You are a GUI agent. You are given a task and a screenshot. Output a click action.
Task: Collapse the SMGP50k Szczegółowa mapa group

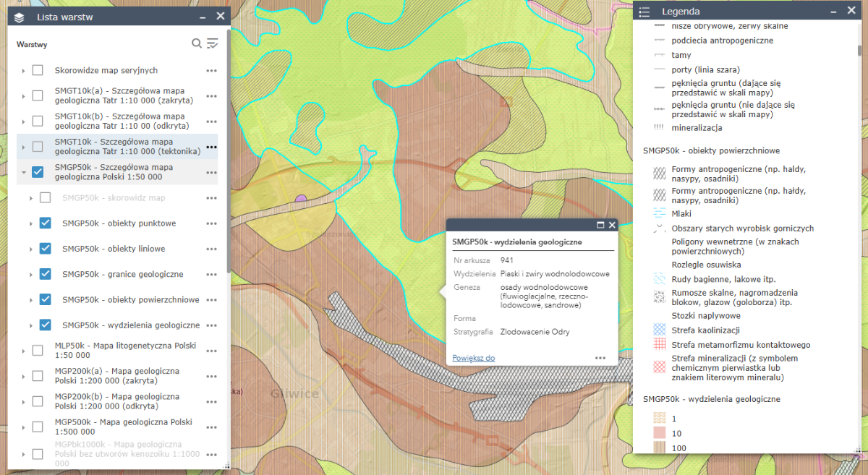coord(23,173)
